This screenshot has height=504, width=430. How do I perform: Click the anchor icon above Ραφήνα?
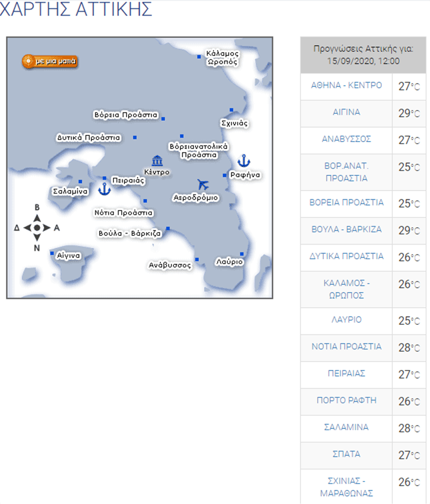pos(243,160)
